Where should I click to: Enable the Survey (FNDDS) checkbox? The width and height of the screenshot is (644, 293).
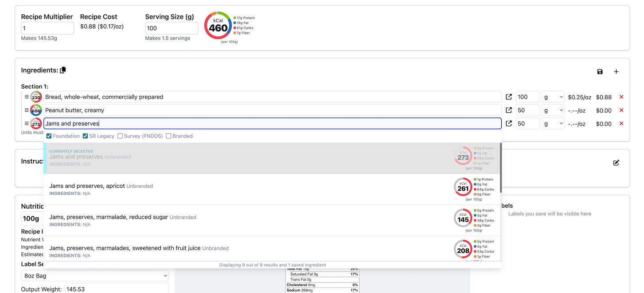(120, 136)
